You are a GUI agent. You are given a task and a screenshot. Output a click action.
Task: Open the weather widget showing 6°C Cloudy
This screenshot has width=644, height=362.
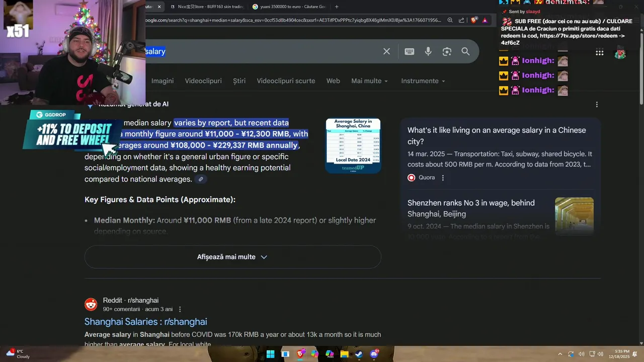pyautogui.click(x=17, y=354)
